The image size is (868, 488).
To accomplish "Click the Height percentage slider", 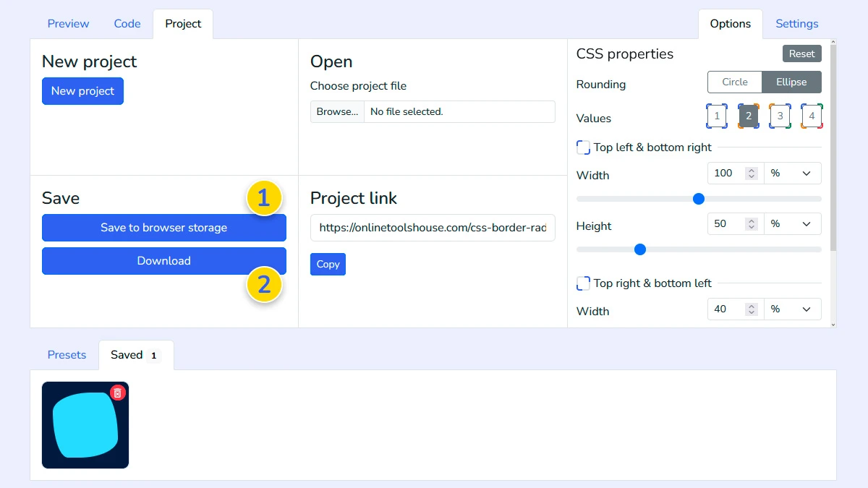I will tap(639, 249).
